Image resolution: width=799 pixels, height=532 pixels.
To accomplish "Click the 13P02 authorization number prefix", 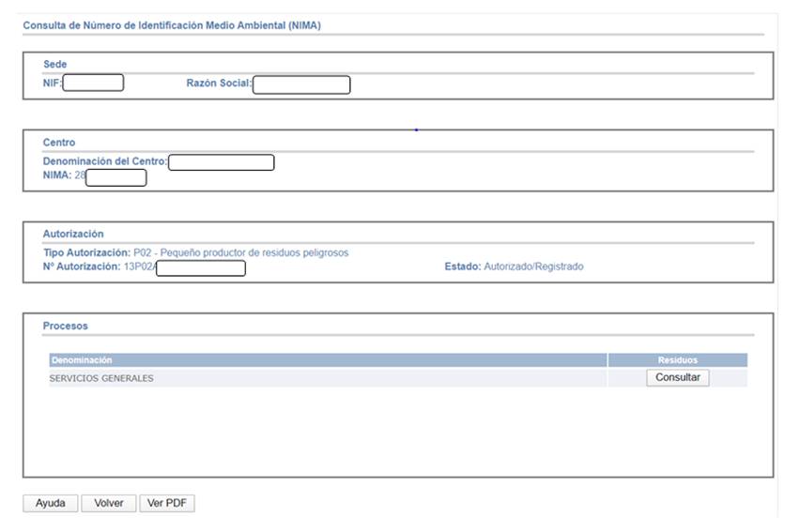I will (x=139, y=267).
